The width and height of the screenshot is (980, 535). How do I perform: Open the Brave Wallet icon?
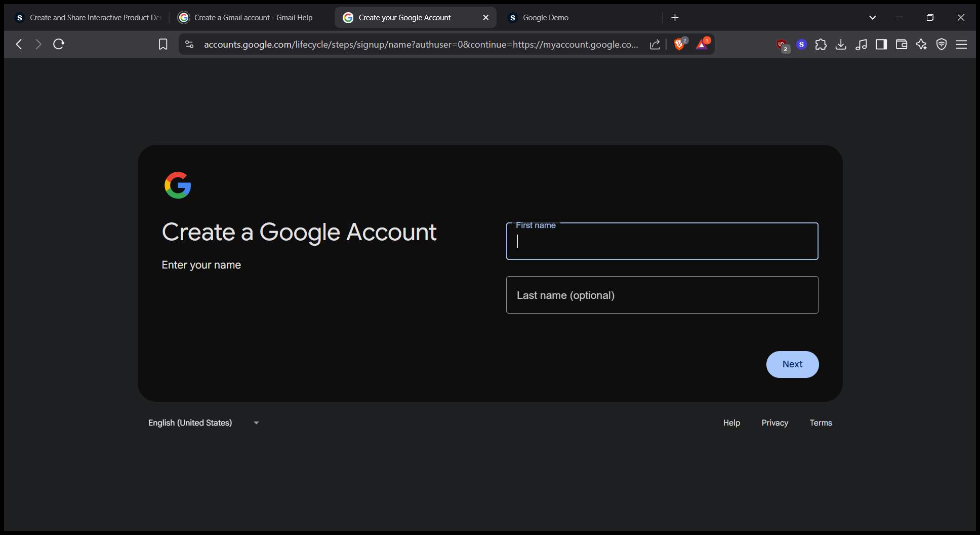902,45
